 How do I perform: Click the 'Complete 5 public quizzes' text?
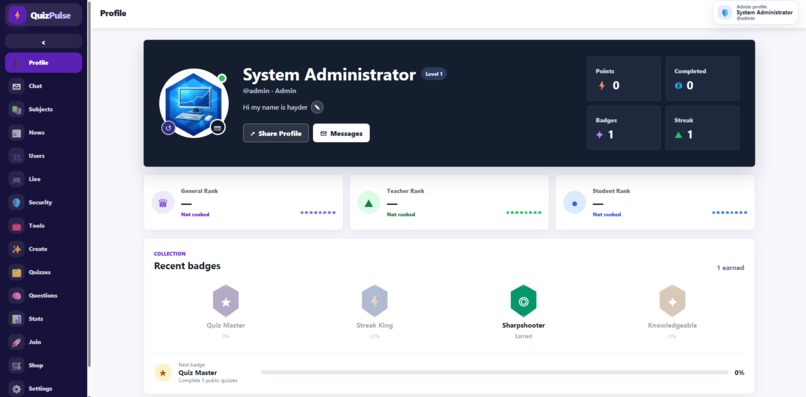coord(208,381)
